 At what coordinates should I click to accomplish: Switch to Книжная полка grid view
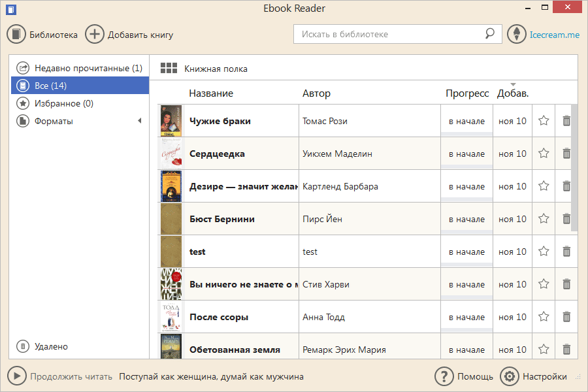169,69
